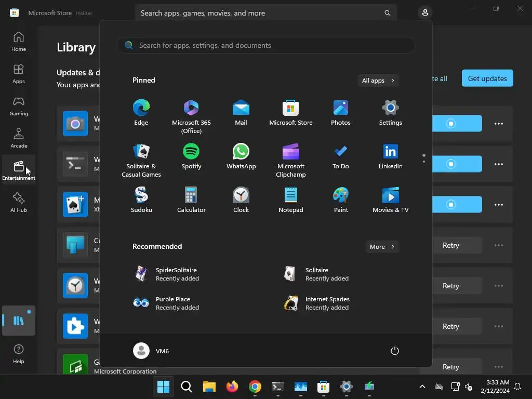Open the To Do app

341,156
